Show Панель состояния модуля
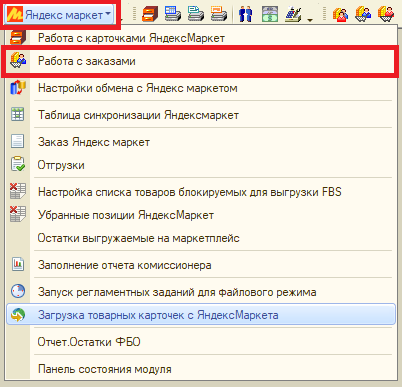402x387 pixels. 201,369
